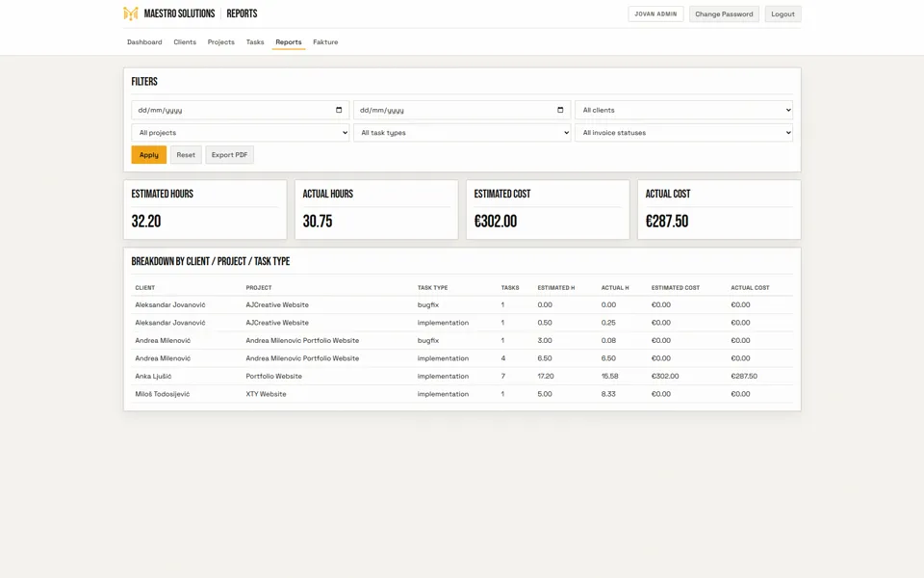924x578 pixels.
Task: Click the TASKS column header
Action: [510, 288]
